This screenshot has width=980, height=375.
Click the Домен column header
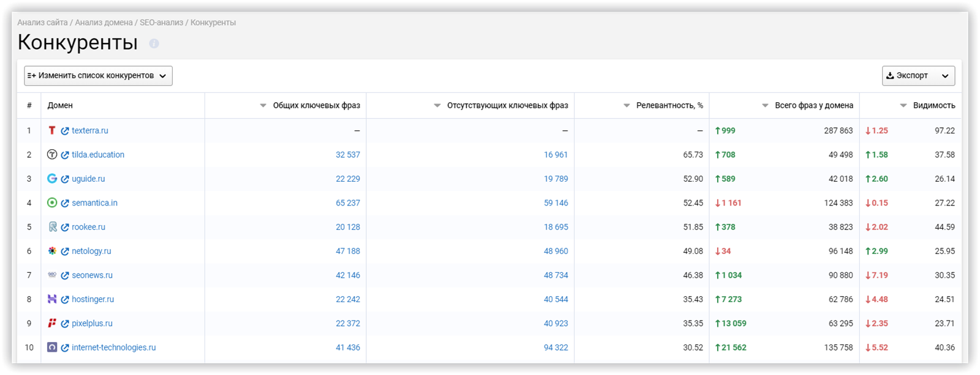60,105
